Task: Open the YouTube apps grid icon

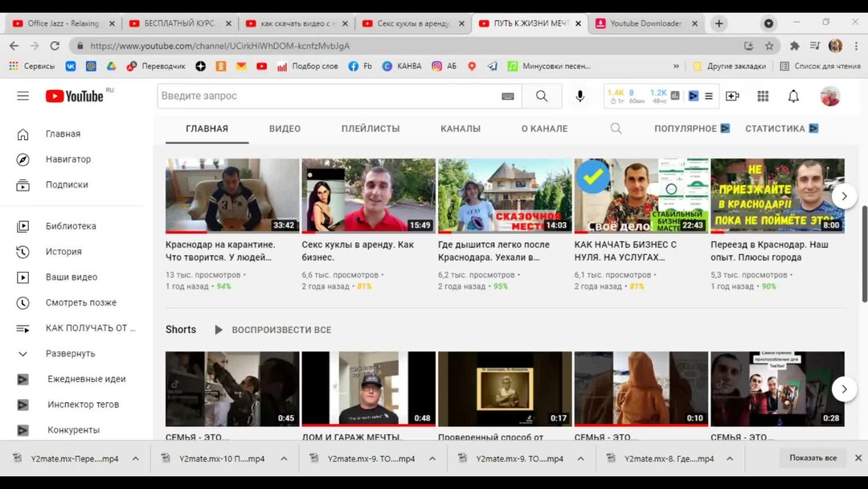Action: pyautogui.click(x=762, y=96)
